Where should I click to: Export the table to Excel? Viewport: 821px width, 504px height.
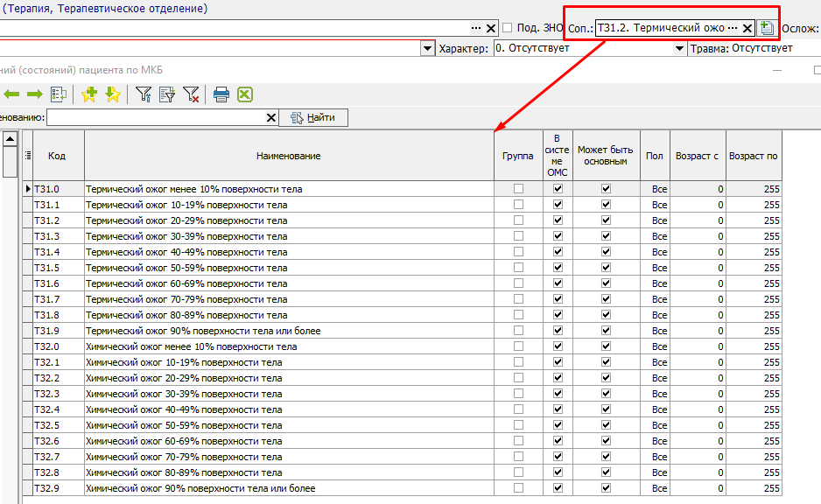(245, 94)
